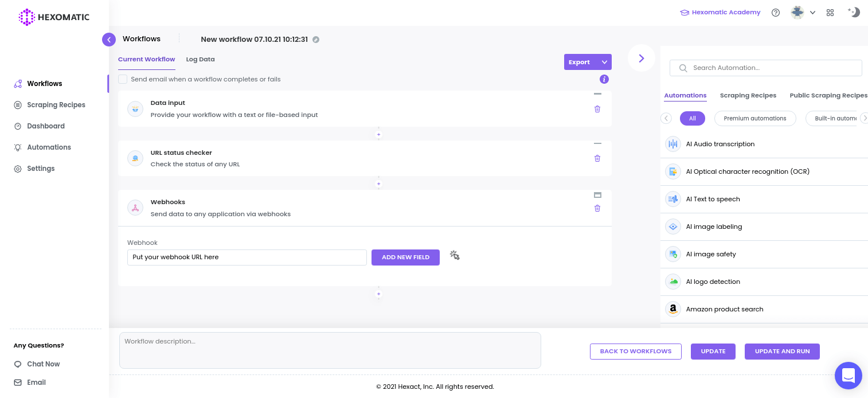Select the Premium automations filter
This screenshot has width=868, height=398.
coord(754,118)
